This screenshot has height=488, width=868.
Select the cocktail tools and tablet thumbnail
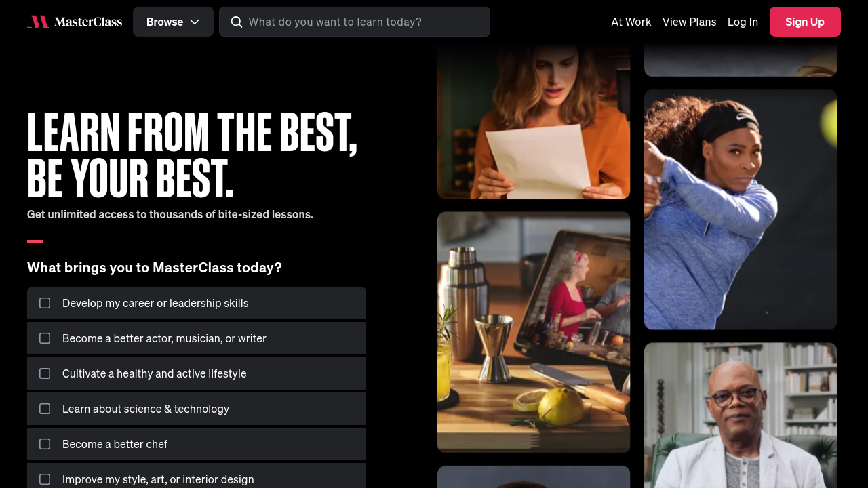pos(533,331)
